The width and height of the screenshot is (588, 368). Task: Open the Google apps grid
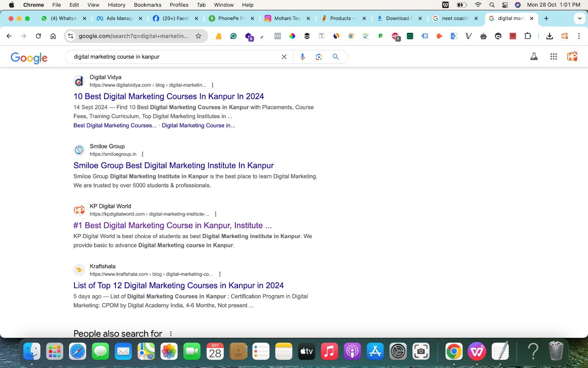(553, 57)
